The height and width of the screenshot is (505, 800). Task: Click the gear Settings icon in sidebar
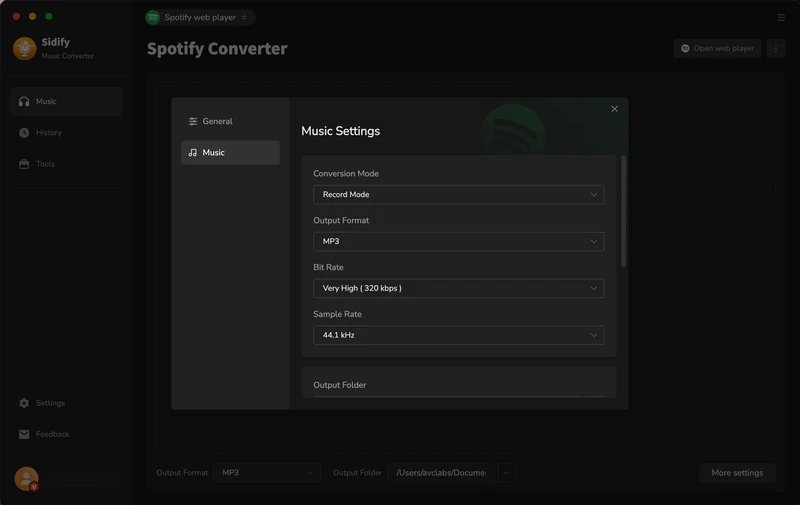[x=24, y=403]
